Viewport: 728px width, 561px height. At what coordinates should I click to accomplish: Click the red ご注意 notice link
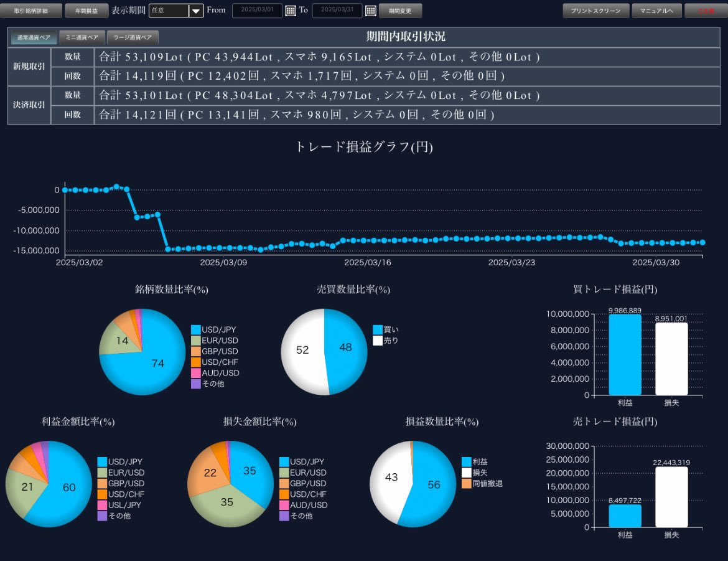pos(706,11)
